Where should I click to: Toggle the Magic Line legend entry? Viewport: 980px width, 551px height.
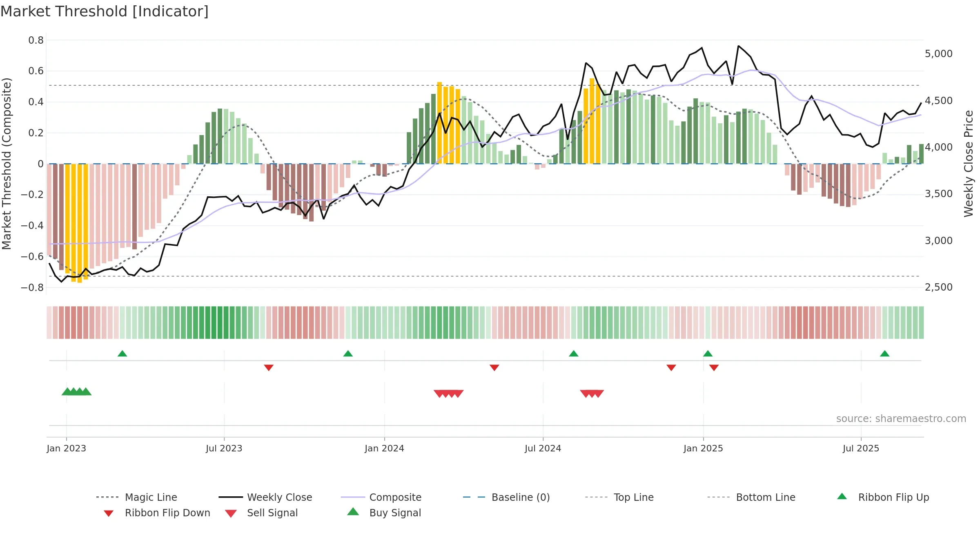[136, 497]
